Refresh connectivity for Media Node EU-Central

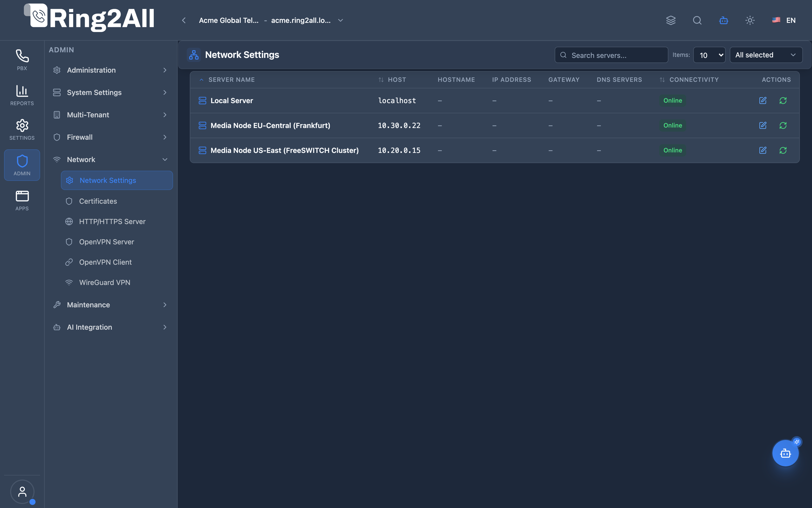coord(783,125)
